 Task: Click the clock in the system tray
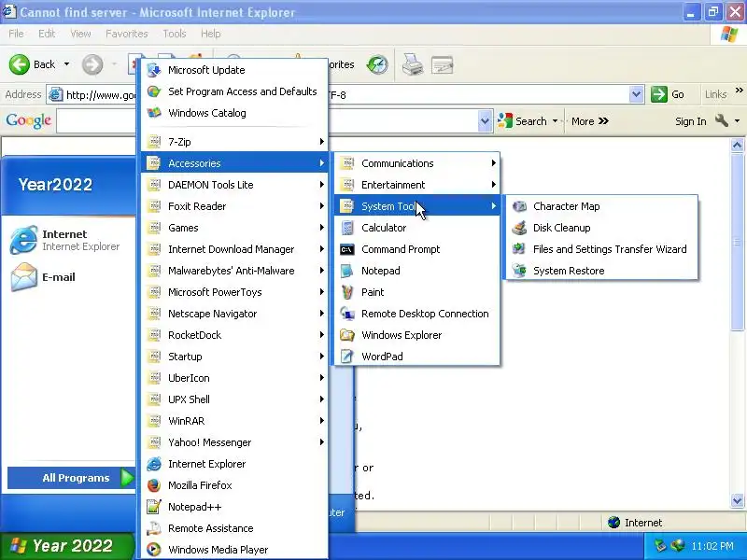[712, 546]
